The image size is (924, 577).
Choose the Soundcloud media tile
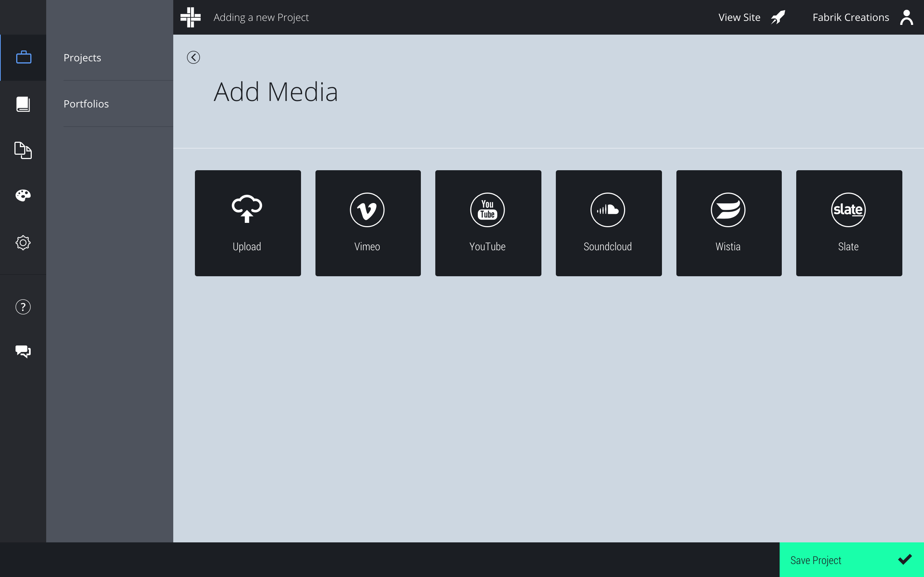[x=608, y=223]
